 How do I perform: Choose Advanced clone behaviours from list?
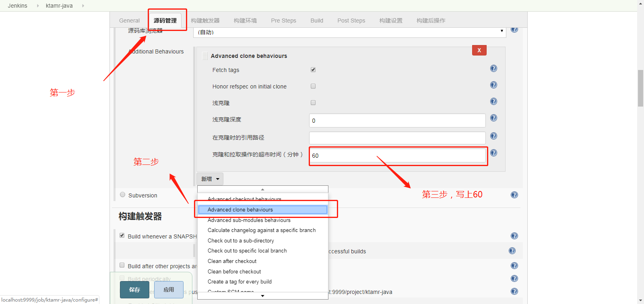tap(262, 210)
